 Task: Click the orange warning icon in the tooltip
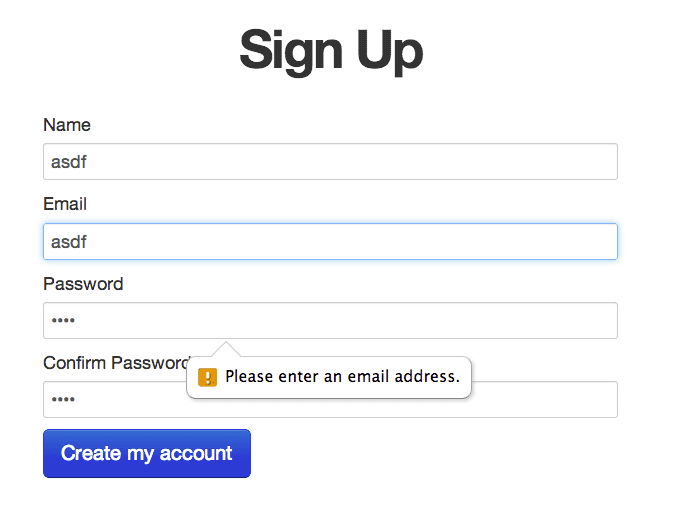pos(207,377)
